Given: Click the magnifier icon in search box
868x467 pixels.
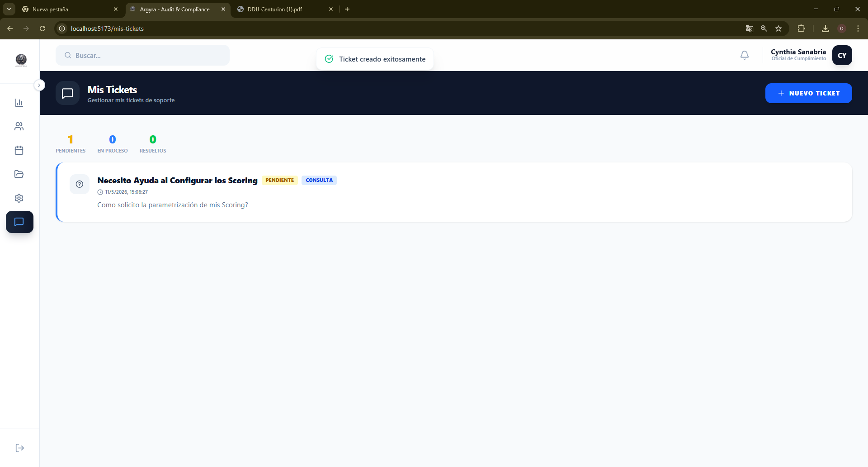Looking at the screenshot, I should (x=68, y=55).
